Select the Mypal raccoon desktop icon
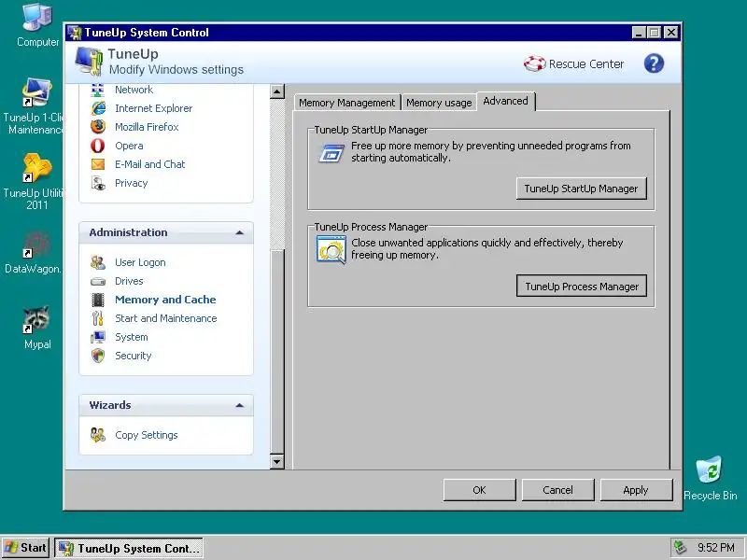This screenshot has height=560, width=747. click(37, 328)
